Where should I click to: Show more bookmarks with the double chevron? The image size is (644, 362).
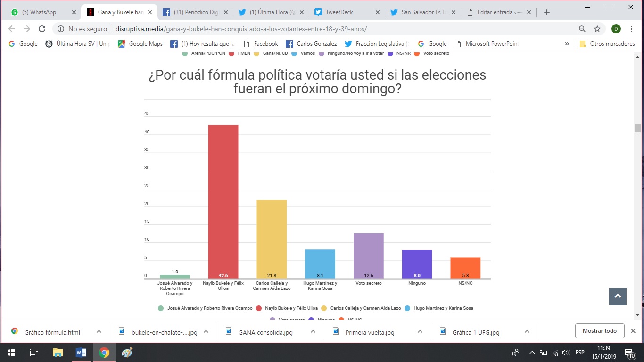[x=567, y=44]
